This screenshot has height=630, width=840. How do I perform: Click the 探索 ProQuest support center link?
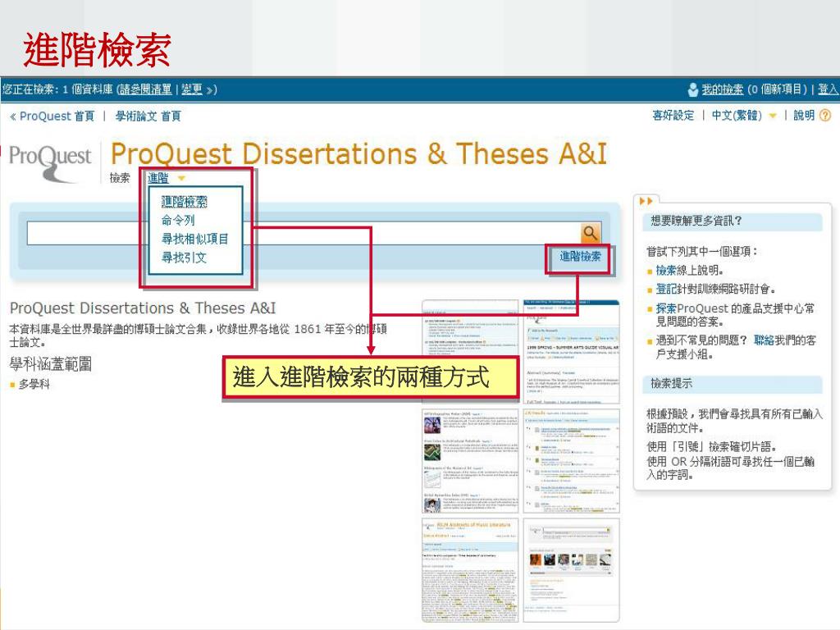666,308
